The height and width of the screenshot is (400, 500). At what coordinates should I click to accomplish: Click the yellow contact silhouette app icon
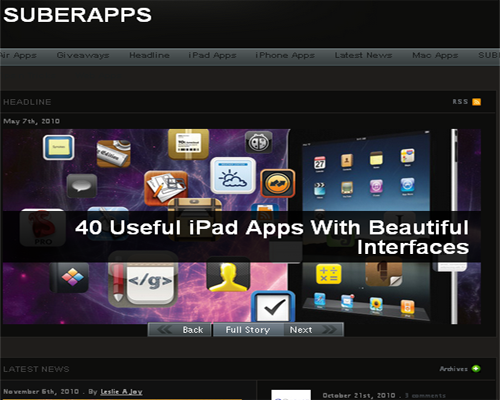pos(228,275)
